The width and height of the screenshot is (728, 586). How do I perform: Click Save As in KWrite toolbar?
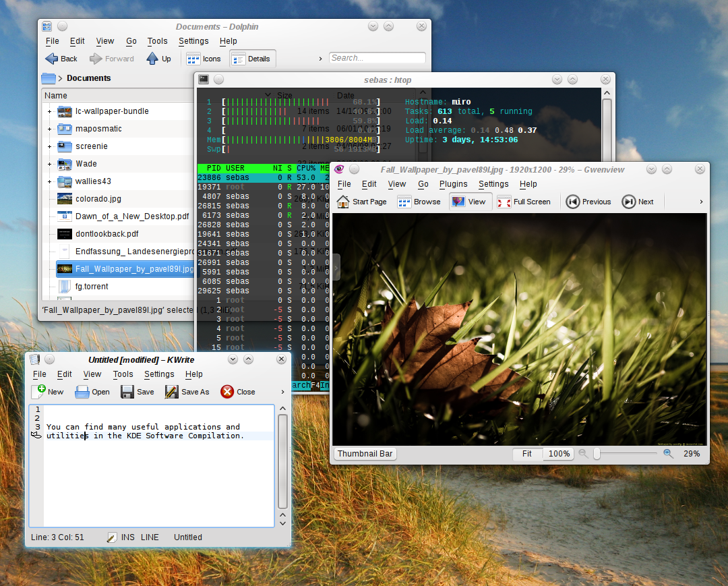(x=187, y=392)
